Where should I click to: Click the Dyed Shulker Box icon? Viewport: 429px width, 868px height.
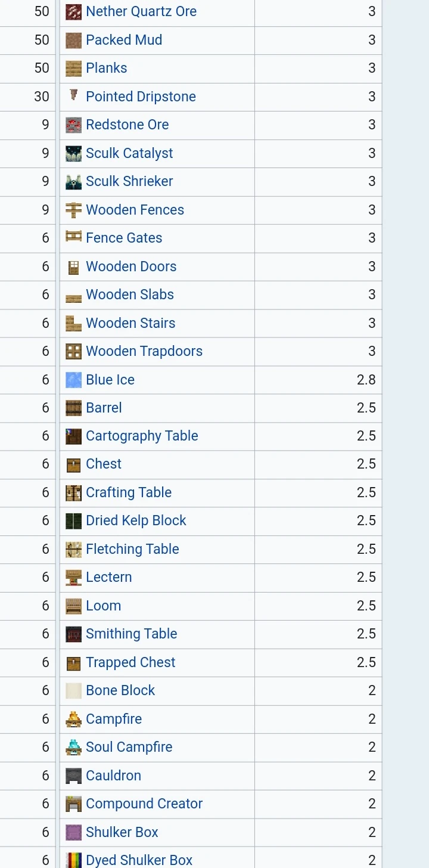point(73,860)
